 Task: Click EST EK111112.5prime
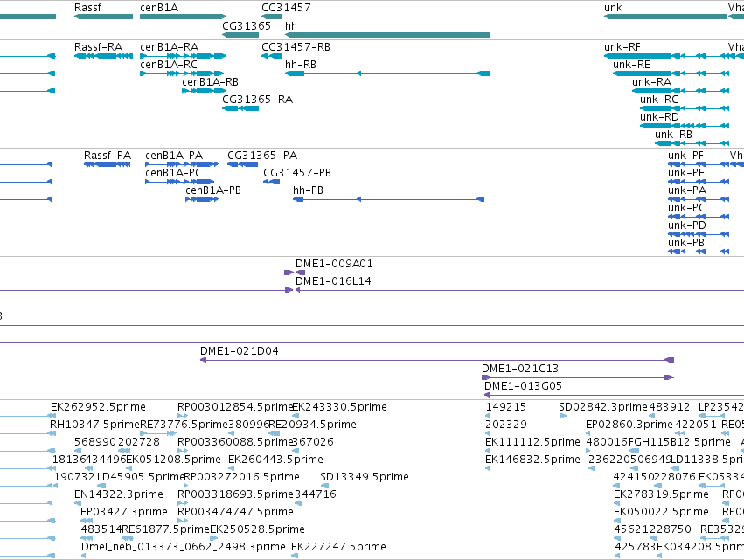[x=532, y=442]
